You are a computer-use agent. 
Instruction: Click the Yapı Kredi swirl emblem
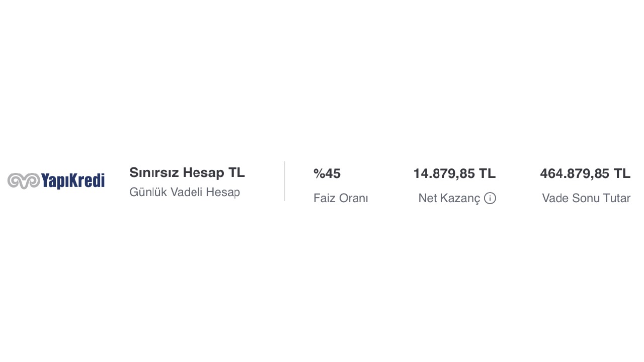[23, 181]
